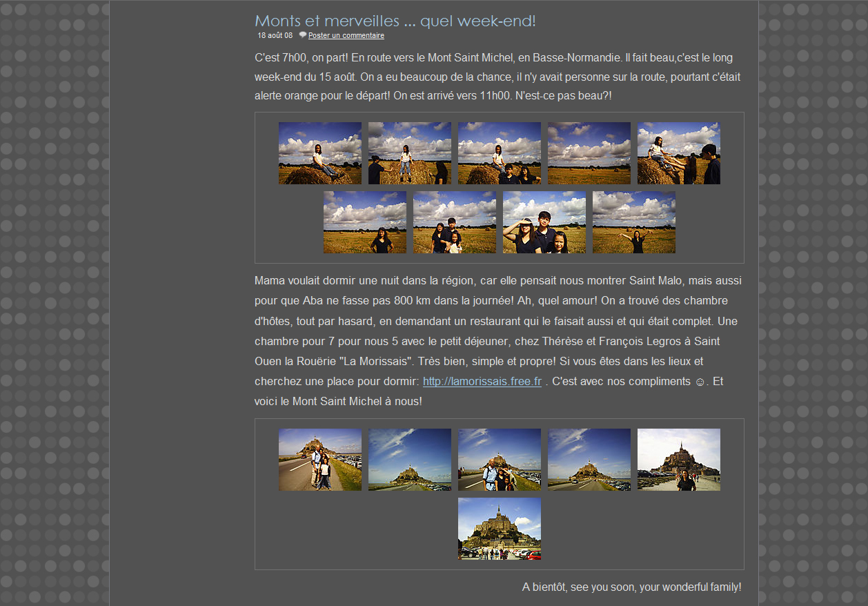View photo of person with arms spread wide
The width and height of the screenshot is (868, 606).
point(633,222)
